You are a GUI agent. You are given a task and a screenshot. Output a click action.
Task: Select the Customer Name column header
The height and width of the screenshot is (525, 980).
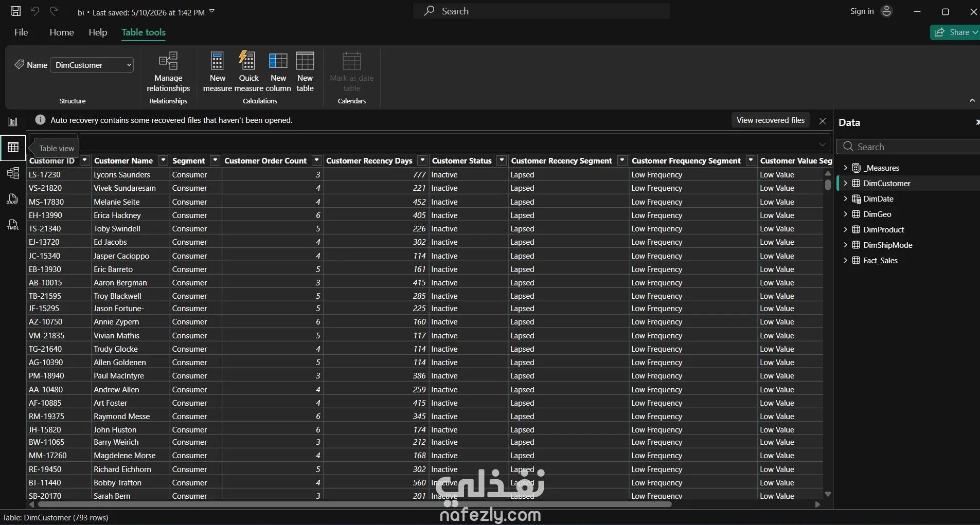point(123,160)
